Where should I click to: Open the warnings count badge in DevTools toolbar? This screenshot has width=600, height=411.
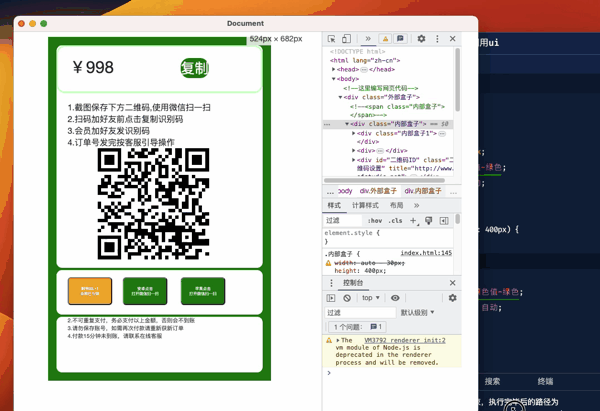385,39
